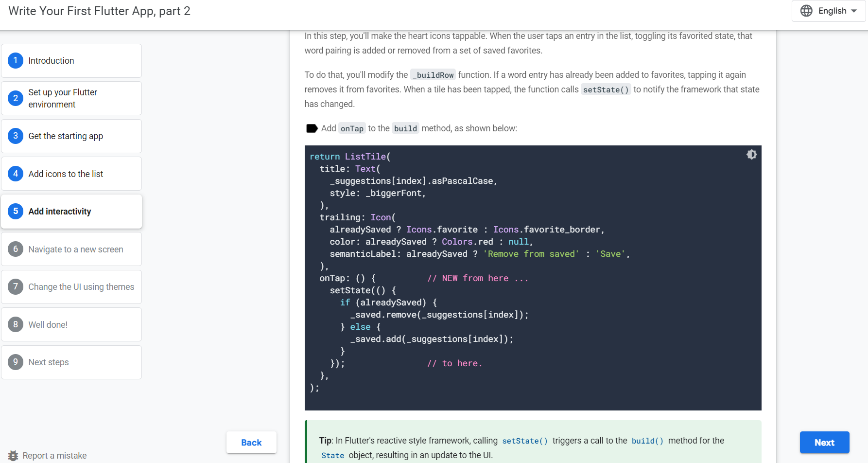
Task: Click the '_saved.add(_suggestions[index]);' line
Action: point(432,339)
